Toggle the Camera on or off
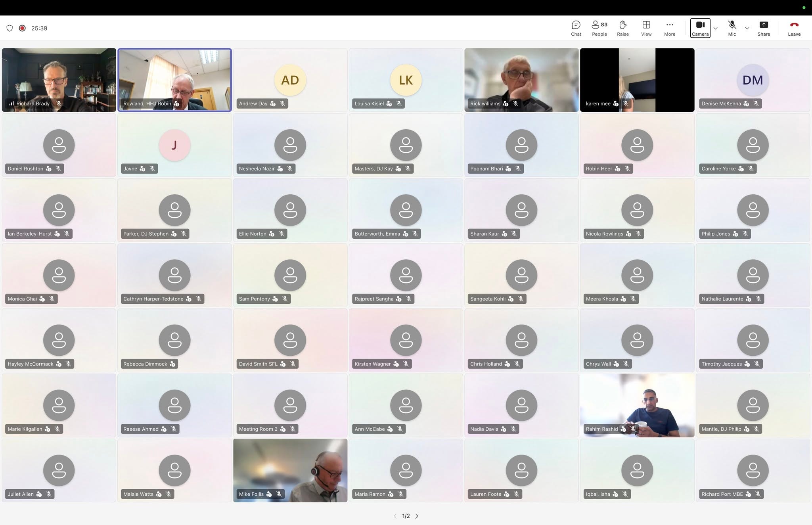 [700, 28]
